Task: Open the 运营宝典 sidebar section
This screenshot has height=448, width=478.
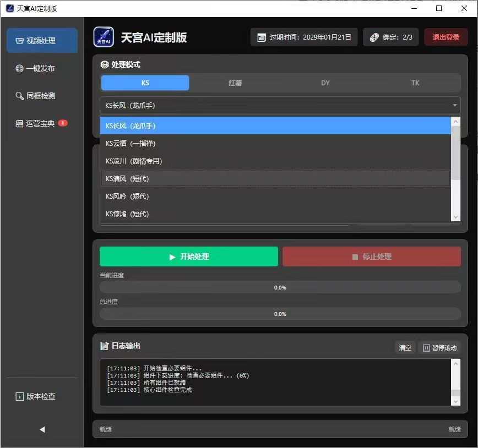Action: pyautogui.click(x=42, y=123)
